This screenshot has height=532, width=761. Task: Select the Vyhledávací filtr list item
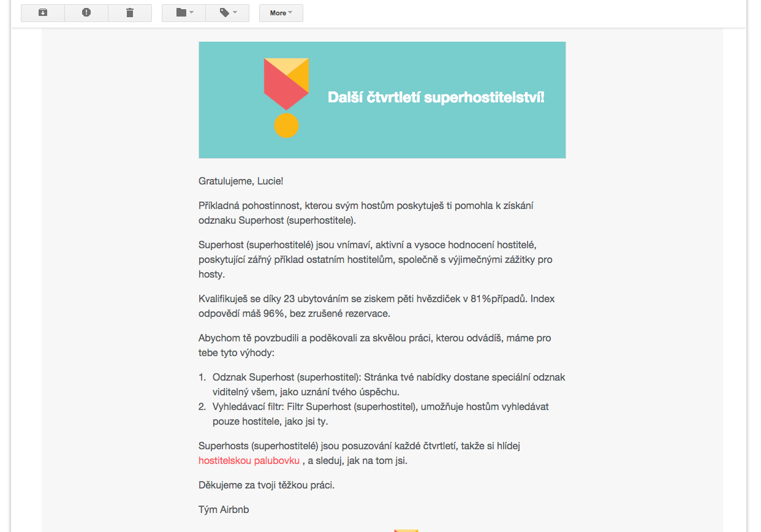[380, 414]
